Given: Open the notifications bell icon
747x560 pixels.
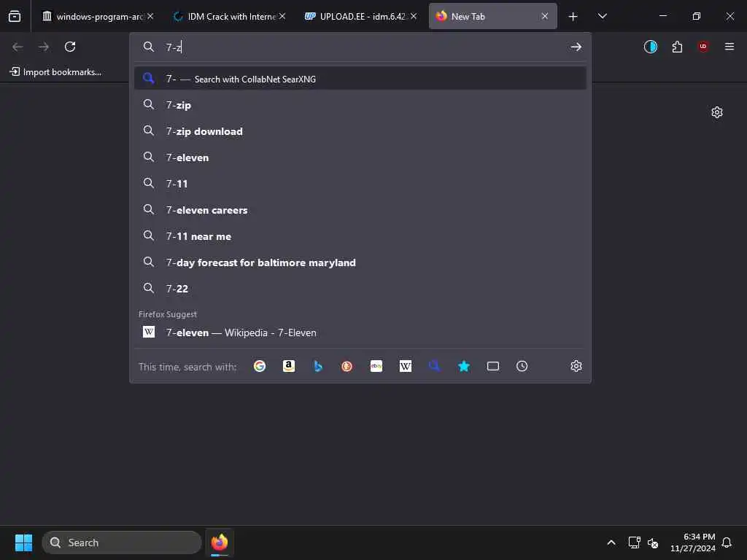Looking at the screenshot, I should (x=727, y=542).
